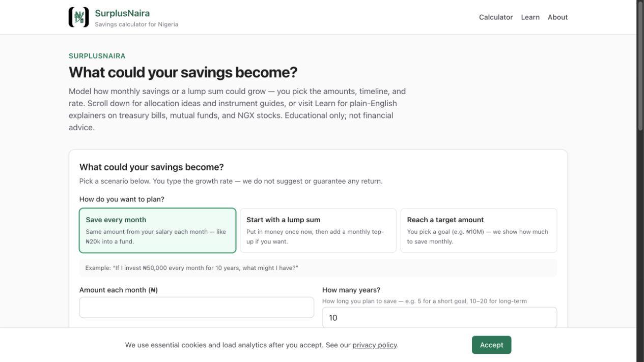Click the Amount each month (₦) label
The width and height of the screenshot is (644, 362).
tap(119, 290)
